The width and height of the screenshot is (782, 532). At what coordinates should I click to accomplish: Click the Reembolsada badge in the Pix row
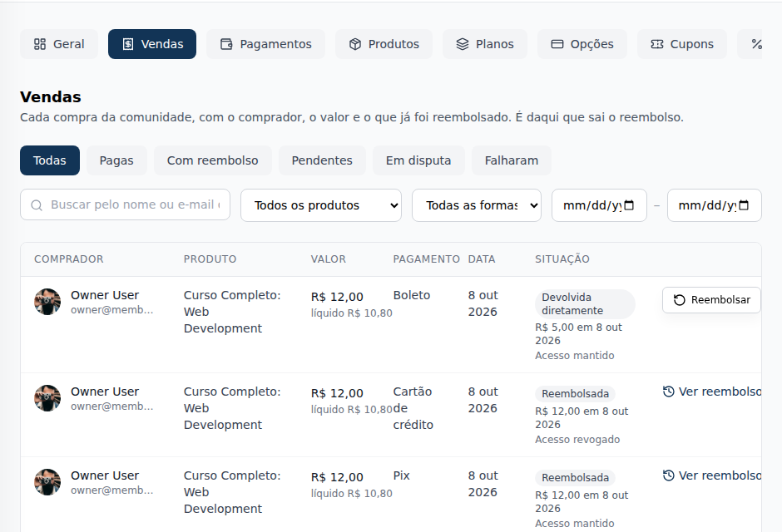pos(575,478)
